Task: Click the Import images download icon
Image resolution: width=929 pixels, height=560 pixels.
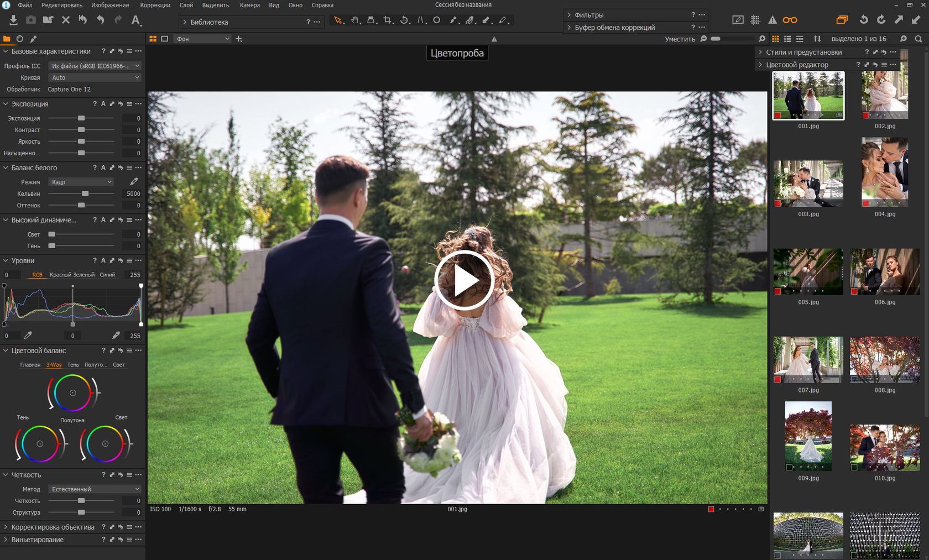Action: click(14, 20)
